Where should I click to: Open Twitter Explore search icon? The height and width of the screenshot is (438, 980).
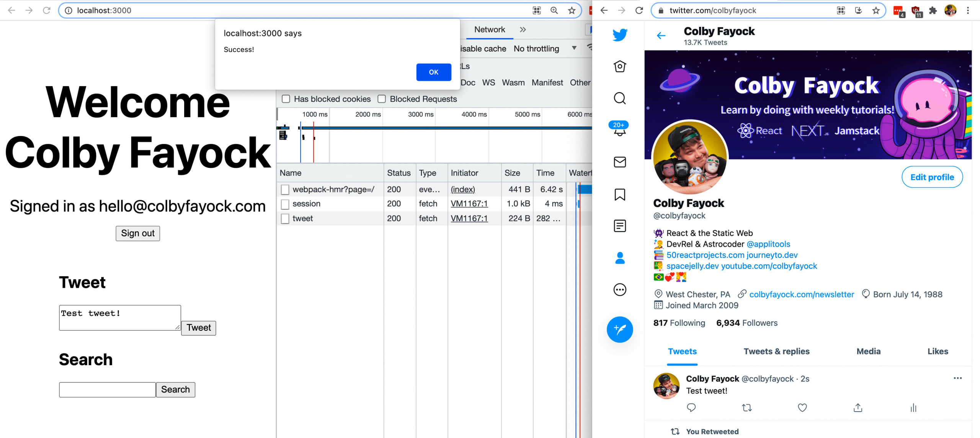coord(620,98)
